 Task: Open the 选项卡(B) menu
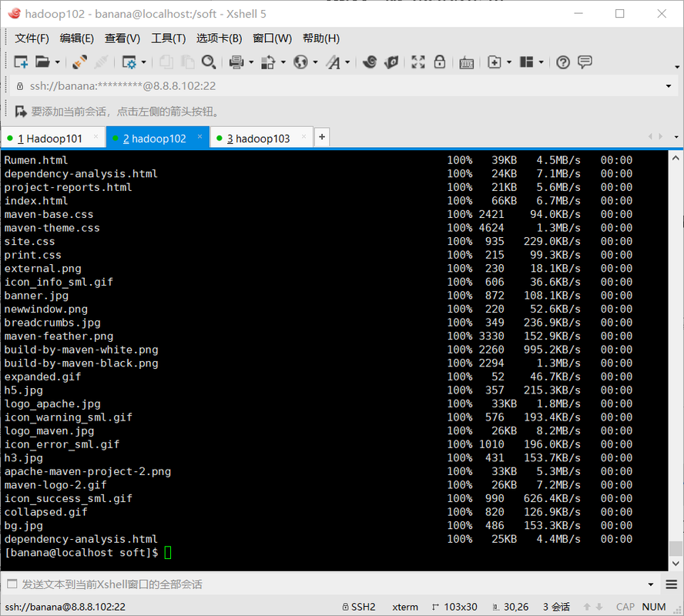click(x=220, y=38)
